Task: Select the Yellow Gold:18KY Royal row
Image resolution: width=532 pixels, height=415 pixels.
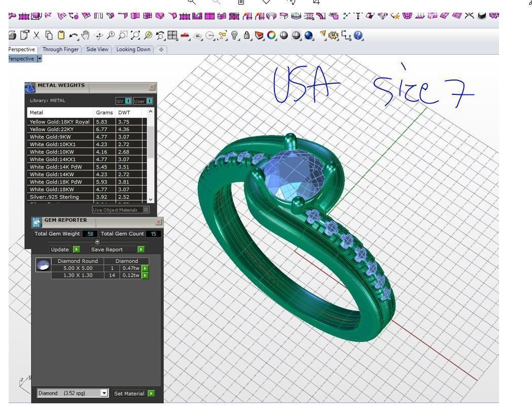Action: click(87, 122)
